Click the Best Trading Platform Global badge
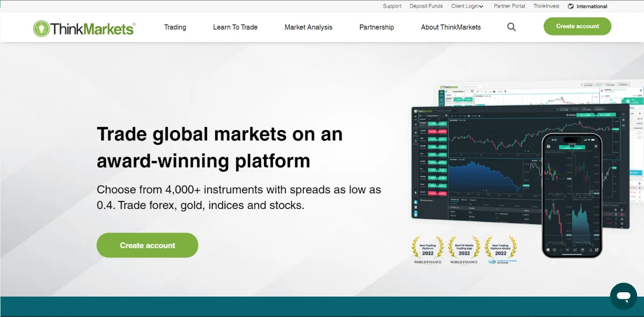644x317 pixels. coord(501,250)
